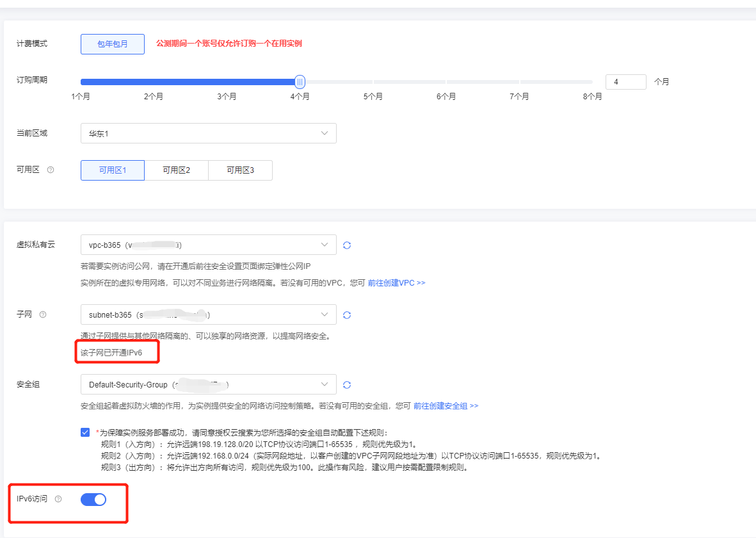Open help tooltip icon next to 可用区
Image resolution: width=756 pixels, height=538 pixels.
pos(51,170)
